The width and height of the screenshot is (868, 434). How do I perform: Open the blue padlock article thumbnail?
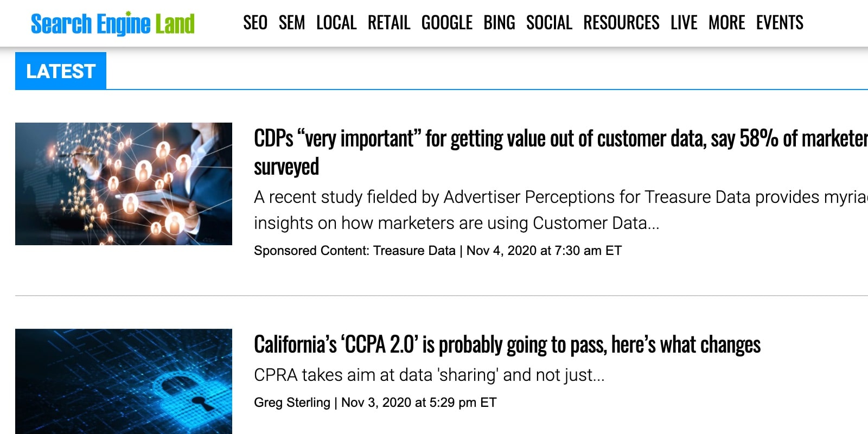coord(124,381)
